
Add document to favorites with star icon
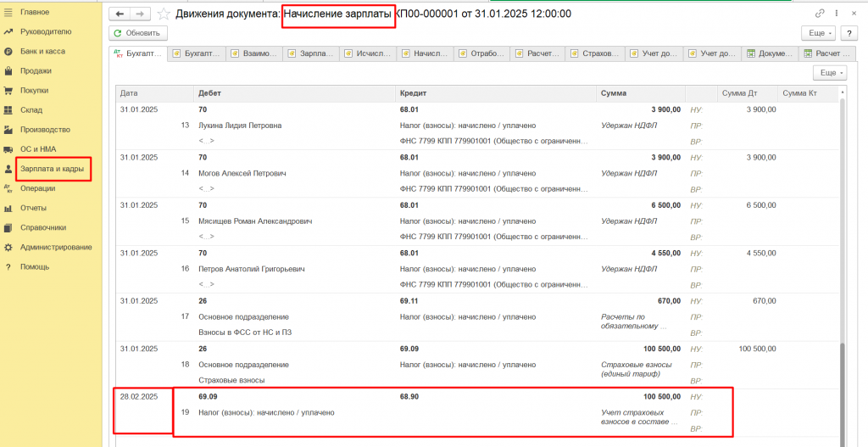pos(164,14)
